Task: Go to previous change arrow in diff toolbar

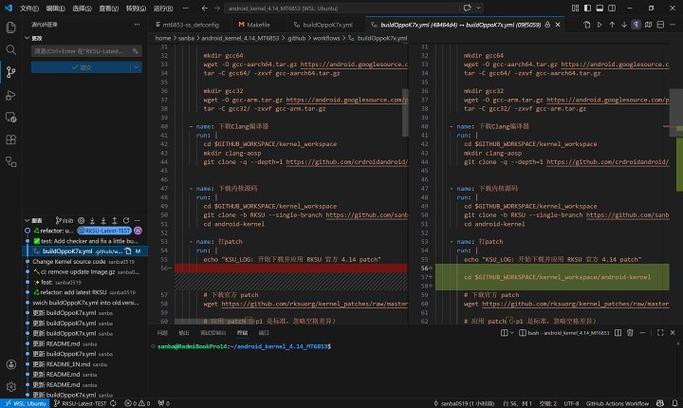Action: click(x=612, y=25)
